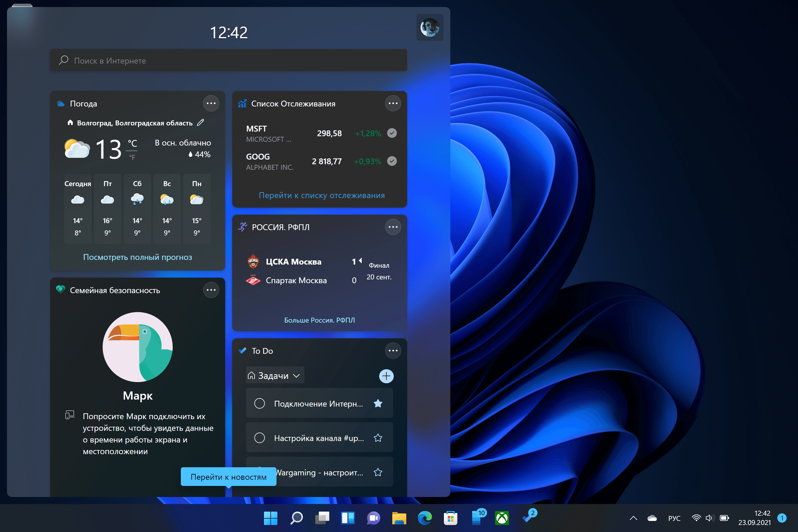798x532 pixels.
Task: Unstar the Подключение Интерн... task
Action: [x=378, y=403]
